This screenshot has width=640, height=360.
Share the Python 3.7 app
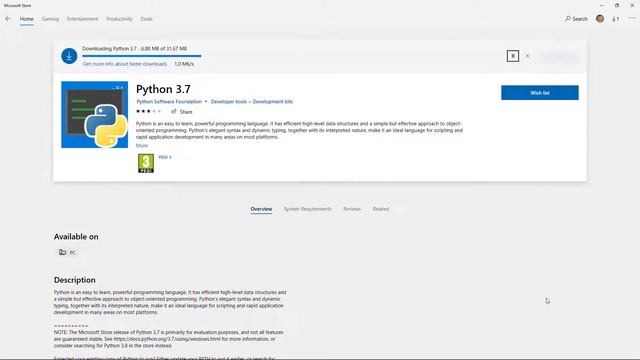pyautogui.click(x=182, y=111)
